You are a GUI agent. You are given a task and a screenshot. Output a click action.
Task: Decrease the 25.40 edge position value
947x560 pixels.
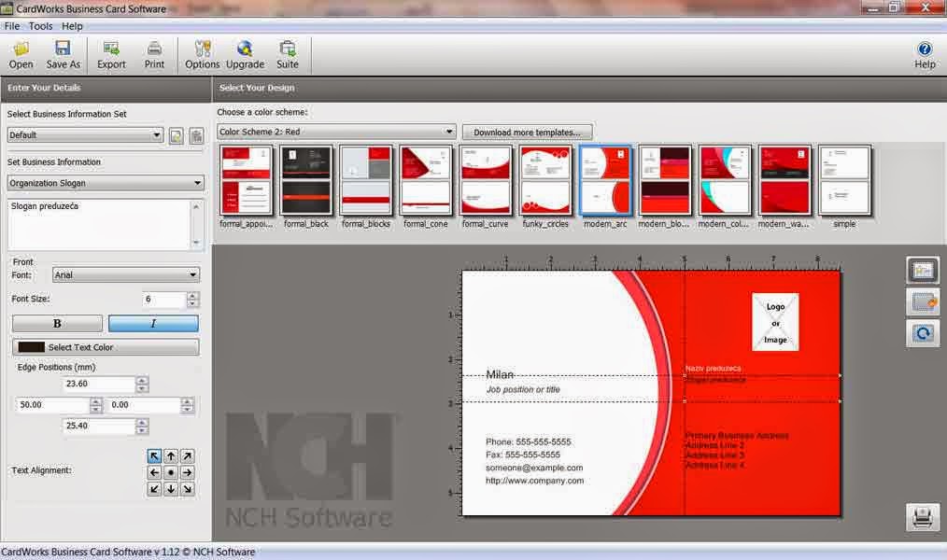142,429
